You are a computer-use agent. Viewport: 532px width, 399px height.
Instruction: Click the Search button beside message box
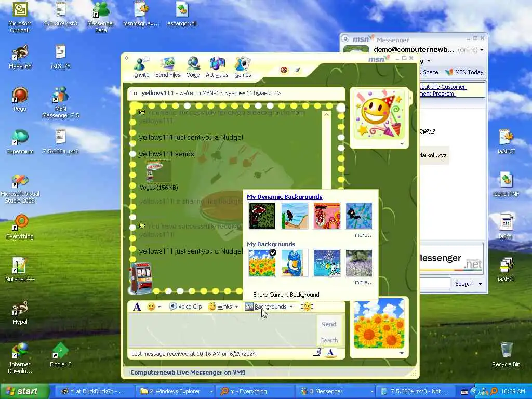pos(329,340)
